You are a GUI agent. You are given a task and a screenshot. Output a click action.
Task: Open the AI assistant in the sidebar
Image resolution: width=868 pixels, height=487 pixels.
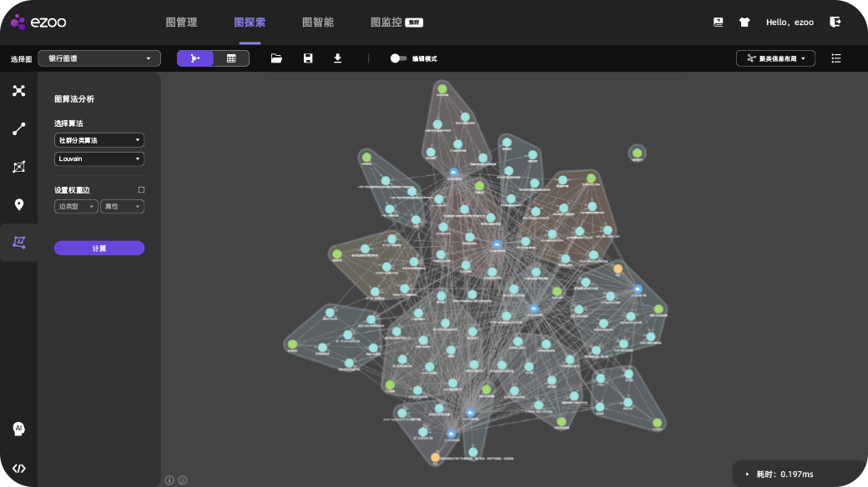point(18,429)
